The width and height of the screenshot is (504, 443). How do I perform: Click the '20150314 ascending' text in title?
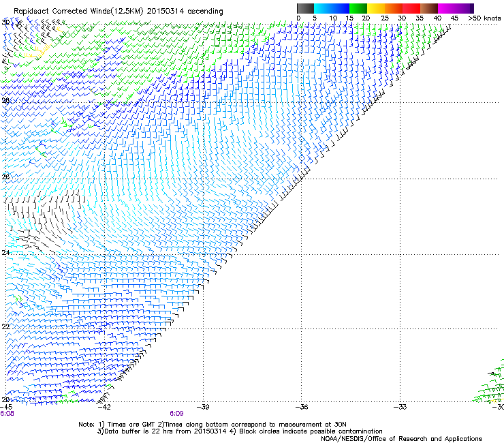185,12
